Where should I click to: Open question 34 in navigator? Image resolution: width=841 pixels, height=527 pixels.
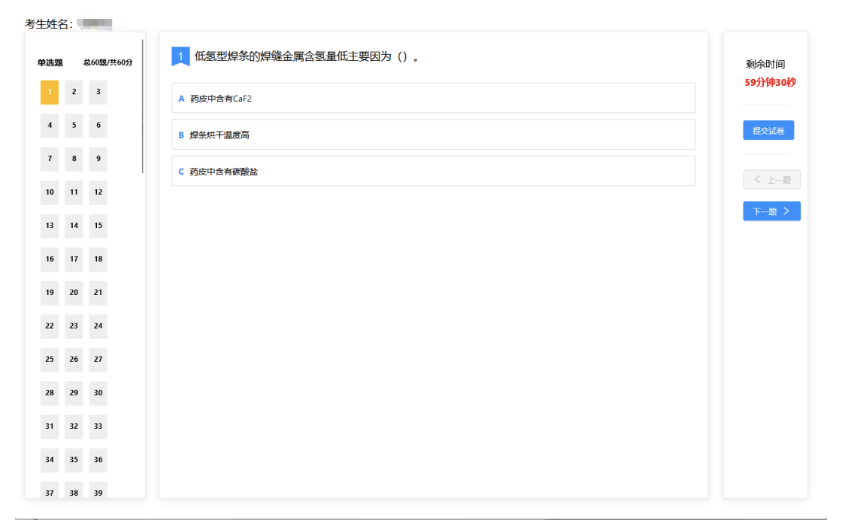(49, 460)
